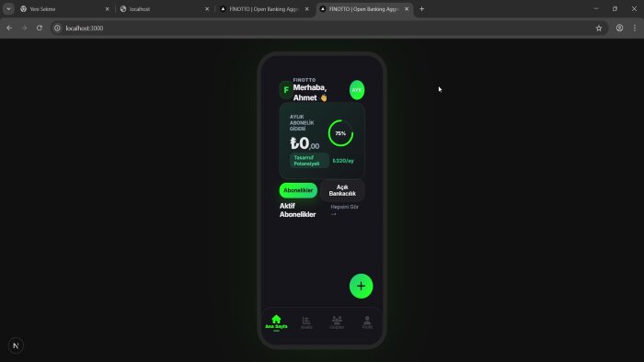Switch to Açık Bankacılık toggle

pyautogui.click(x=342, y=190)
